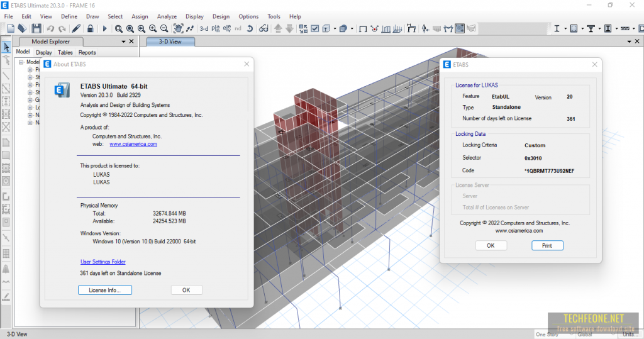The image size is (644, 339).
Task: Switch to the Tables tab in Model Explorer
Action: pyautogui.click(x=65, y=53)
